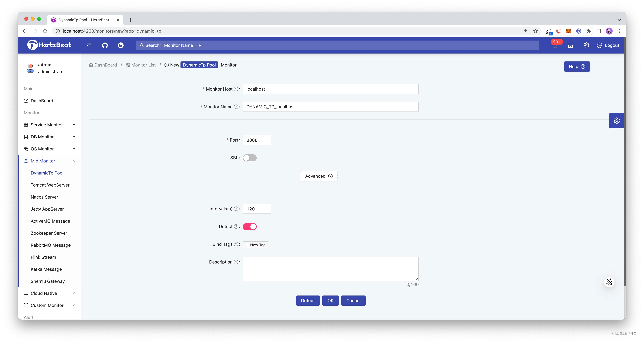Open header settings gear icon

[586, 45]
